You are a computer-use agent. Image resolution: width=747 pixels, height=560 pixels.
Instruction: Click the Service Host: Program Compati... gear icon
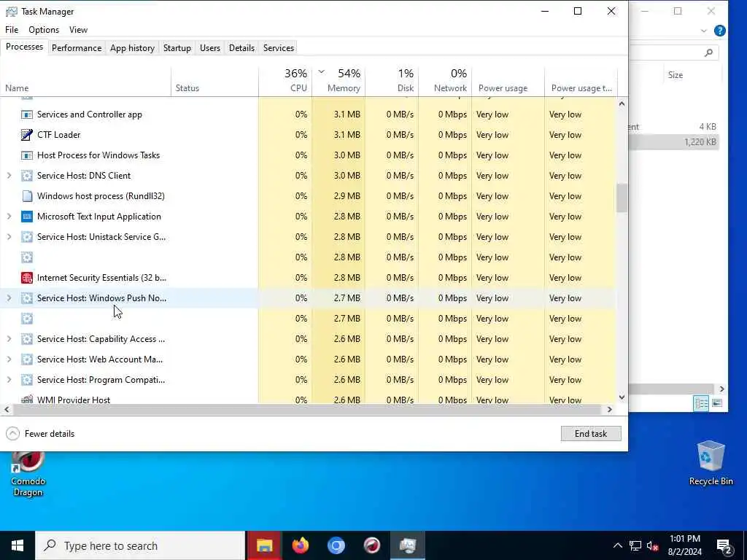27,380
